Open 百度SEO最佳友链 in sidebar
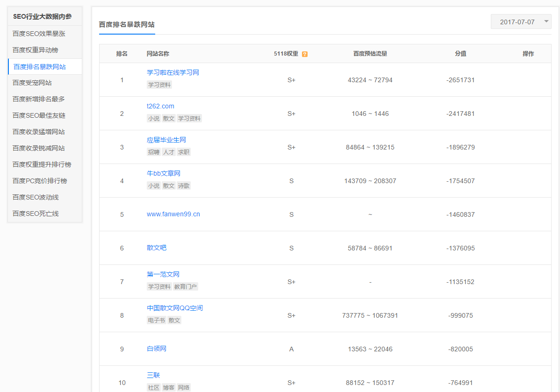 click(39, 115)
